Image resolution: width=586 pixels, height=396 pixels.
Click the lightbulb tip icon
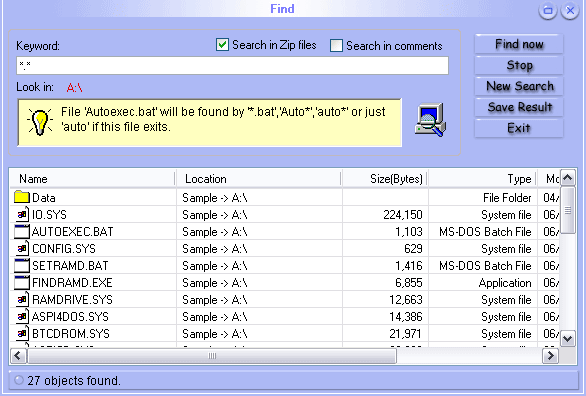click(x=40, y=122)
